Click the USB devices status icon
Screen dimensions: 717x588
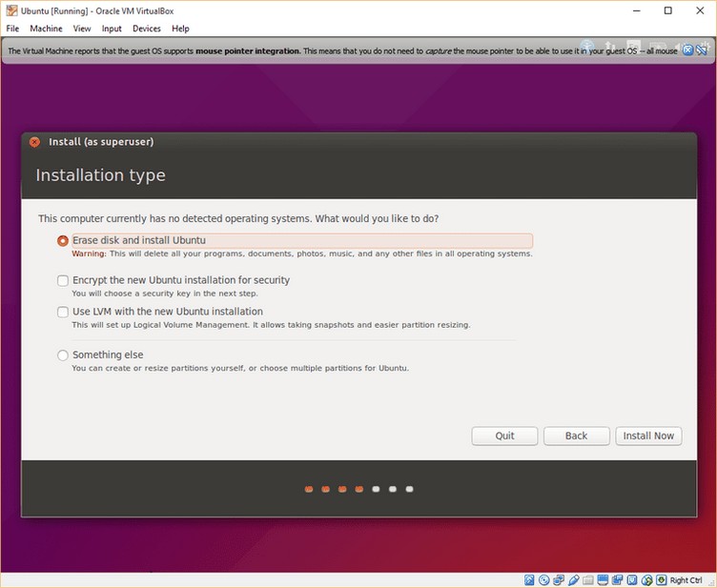click(573, 580)
